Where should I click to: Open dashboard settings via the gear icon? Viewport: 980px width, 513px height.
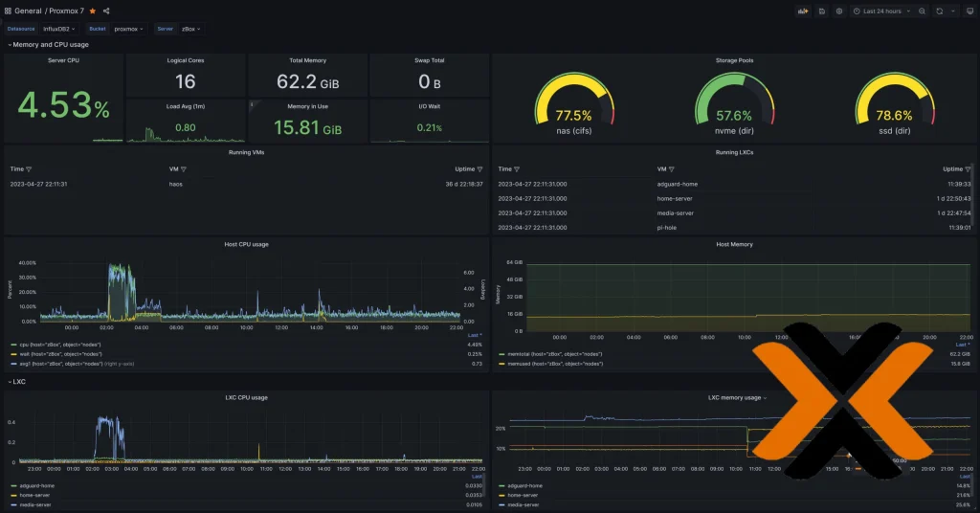(839, 11)
